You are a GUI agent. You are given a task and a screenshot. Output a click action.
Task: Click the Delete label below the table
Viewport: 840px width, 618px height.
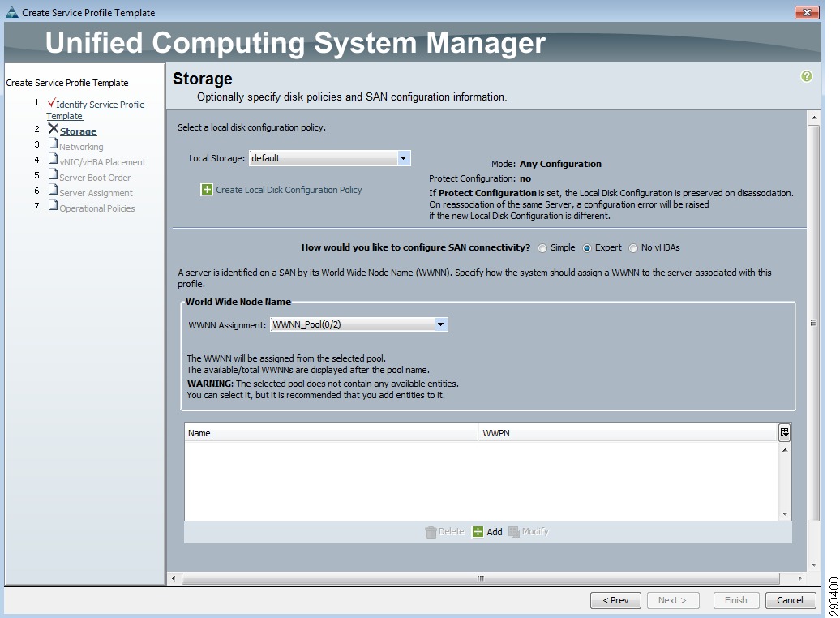pyautogui.click(x=451, y=532)
